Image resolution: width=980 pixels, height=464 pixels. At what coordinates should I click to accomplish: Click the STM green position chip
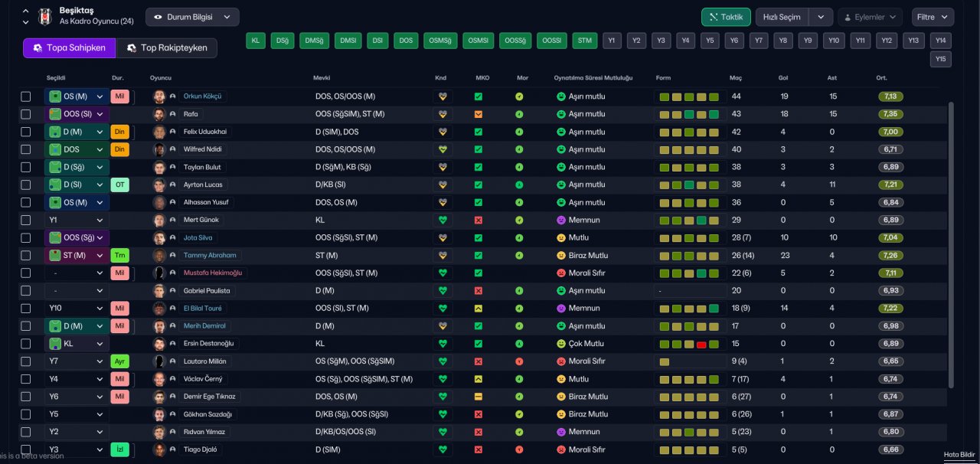[585, 41]
